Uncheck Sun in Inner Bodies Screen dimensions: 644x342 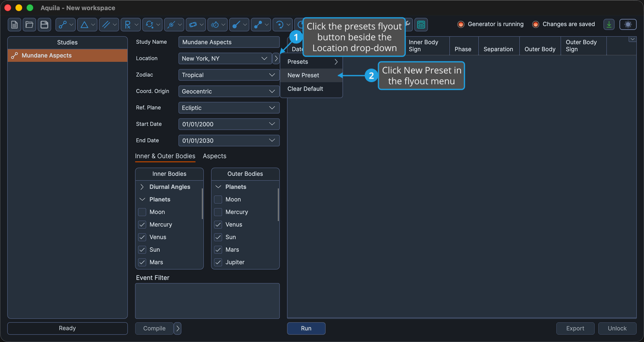coord(142,250)
